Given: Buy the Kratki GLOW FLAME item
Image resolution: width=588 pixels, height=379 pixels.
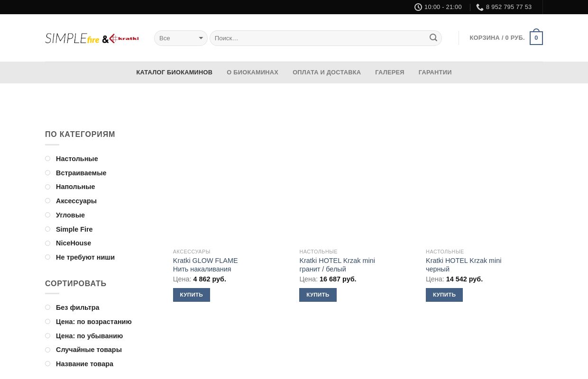Looking at the screenshot, I should (x=192, y=295).
